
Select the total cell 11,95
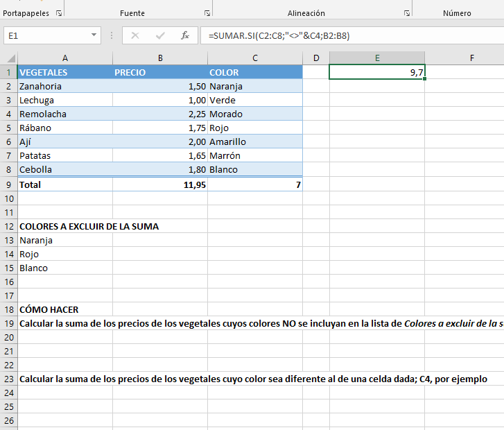[x=160, y=184]
